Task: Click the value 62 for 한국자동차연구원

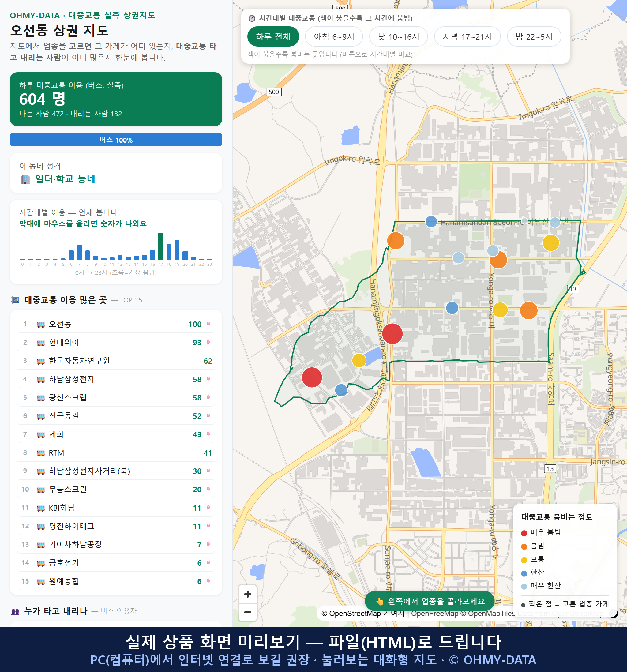Action: click(208, 361)
